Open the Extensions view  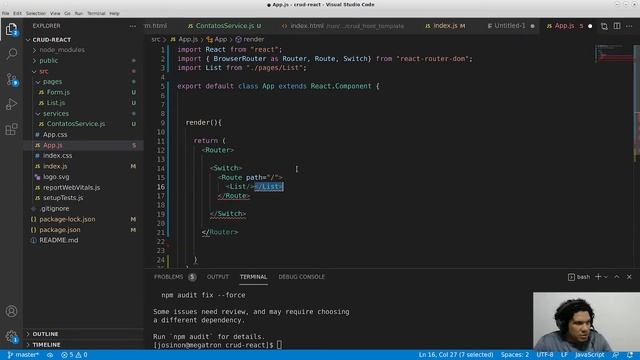click(11, 129)
